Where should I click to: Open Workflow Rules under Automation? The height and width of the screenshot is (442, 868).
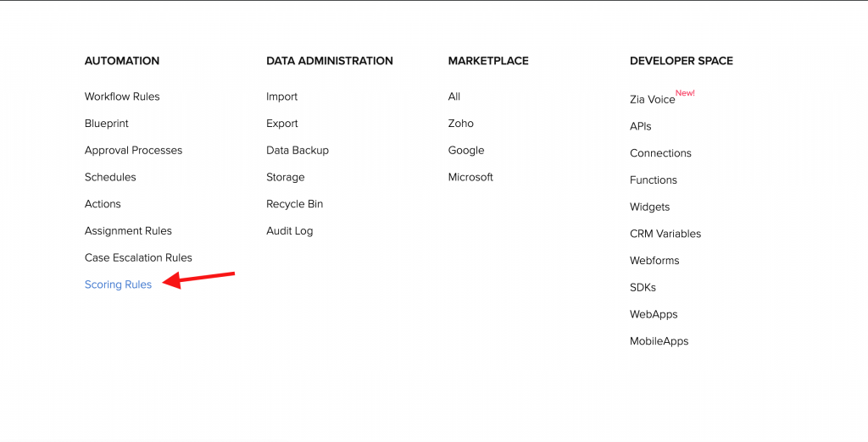(x=122, y=97)
